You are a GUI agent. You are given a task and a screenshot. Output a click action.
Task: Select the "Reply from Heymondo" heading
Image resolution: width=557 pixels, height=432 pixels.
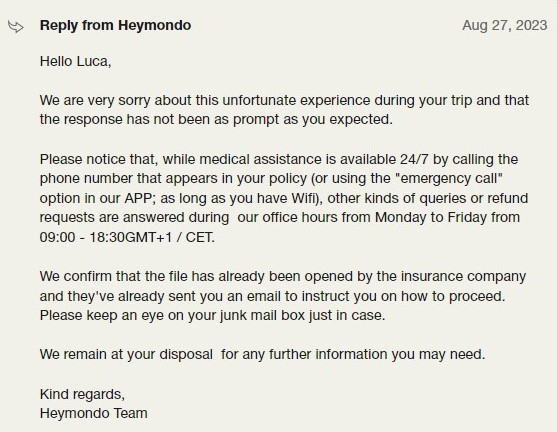pos(115,25)
